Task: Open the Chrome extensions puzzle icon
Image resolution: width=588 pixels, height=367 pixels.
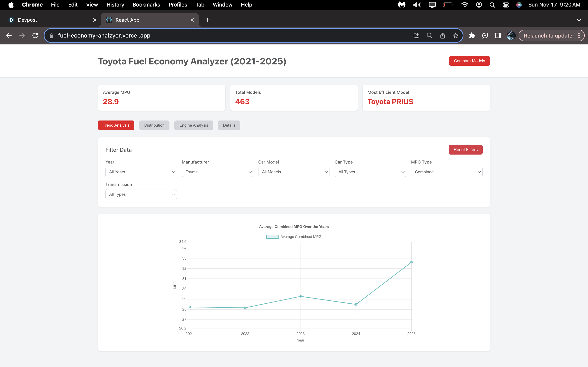Action: 472,35
